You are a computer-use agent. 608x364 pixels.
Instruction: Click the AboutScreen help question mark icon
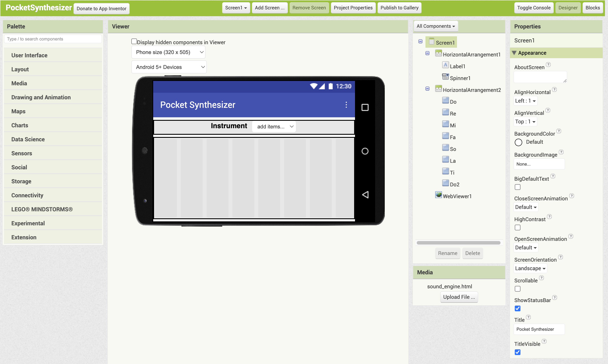tap(548, 65)
